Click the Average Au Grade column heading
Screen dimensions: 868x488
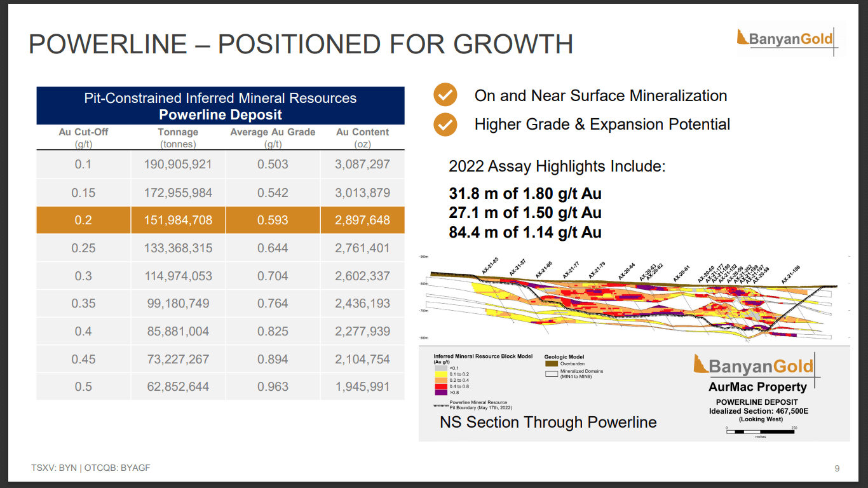coord(273,137)
